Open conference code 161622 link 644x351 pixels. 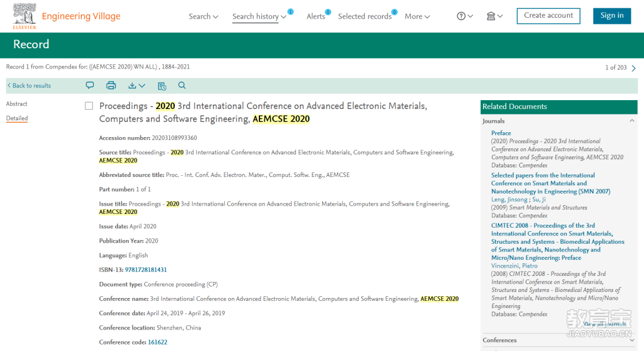[157, 342]
